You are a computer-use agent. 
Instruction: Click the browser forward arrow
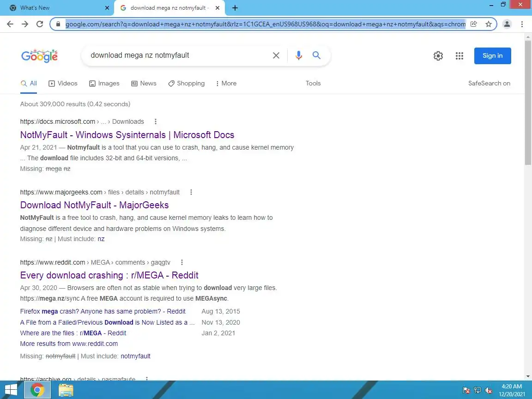pyautogui.click(x=25, y=24)
